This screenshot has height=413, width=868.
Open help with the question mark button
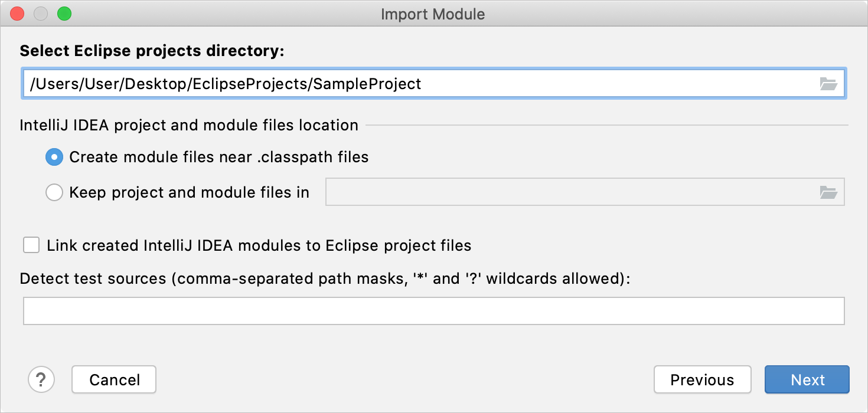point(41,379)
